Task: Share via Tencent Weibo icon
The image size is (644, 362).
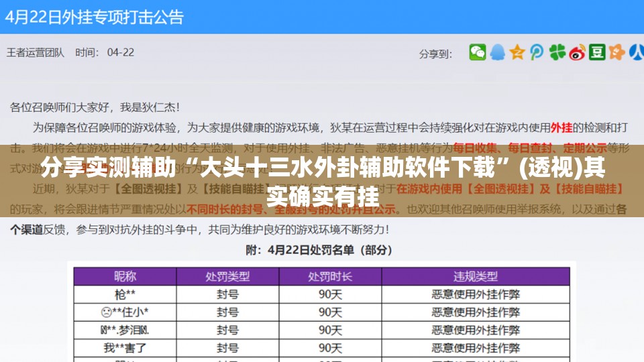Action: 537,52
